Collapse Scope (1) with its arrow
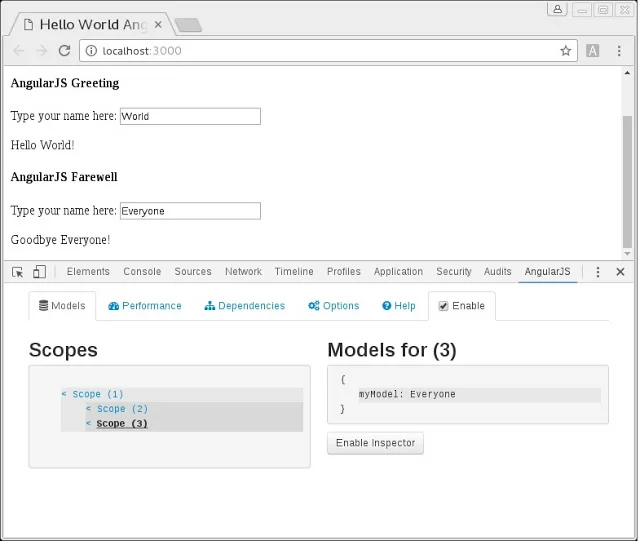Viewport: 640px width, 541px height. [64, 394]
